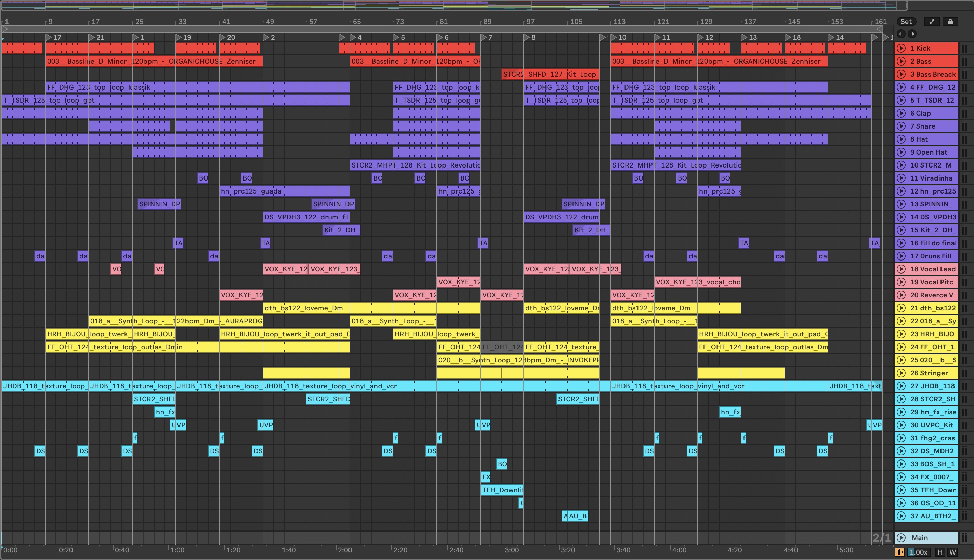Toggle the W optimize width button
974x560 pixels.
pyautogui.click(x=952, y=552)
